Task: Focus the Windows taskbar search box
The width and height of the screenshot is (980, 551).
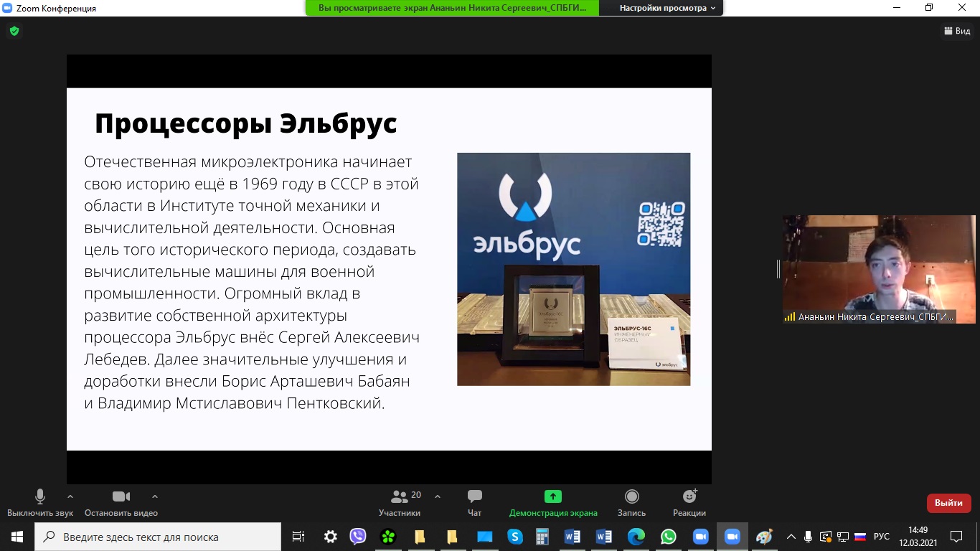Action: pos(158,537)
